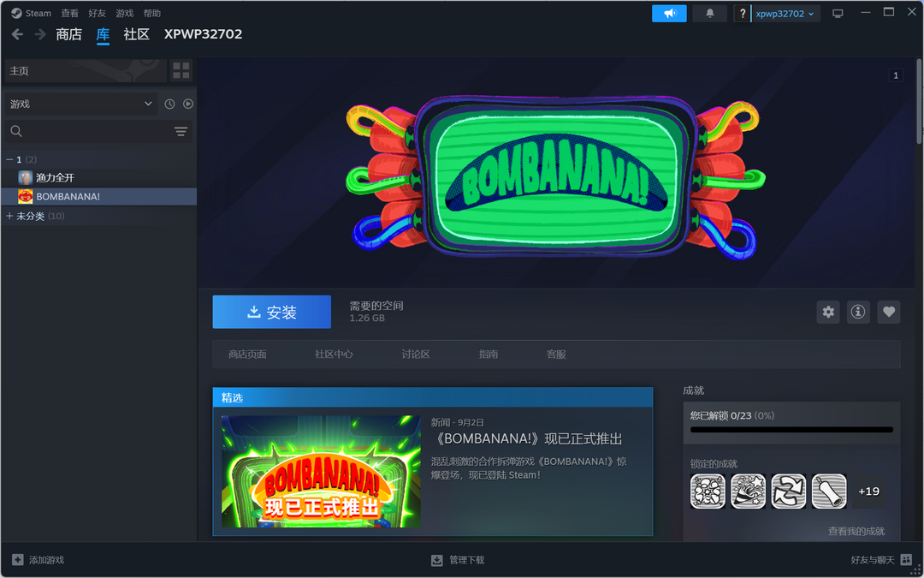Click the dynamite stick achievement icon

[x=829, y=492]
